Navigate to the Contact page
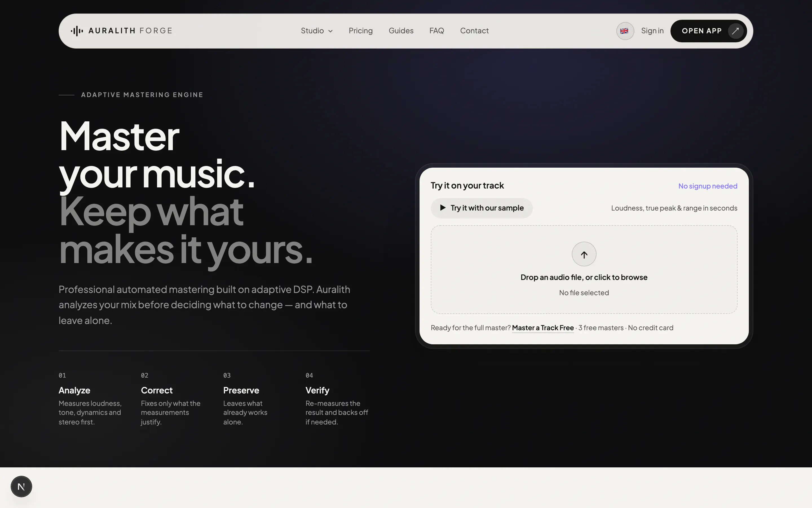The image size is (812, 508). [x=474, y=31]
